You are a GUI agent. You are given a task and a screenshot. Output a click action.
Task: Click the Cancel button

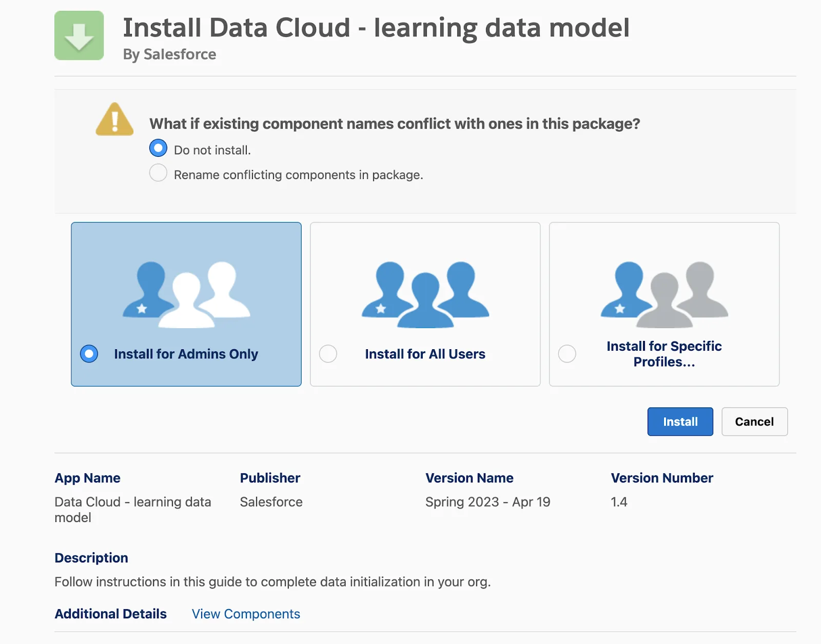coord(754,421)
